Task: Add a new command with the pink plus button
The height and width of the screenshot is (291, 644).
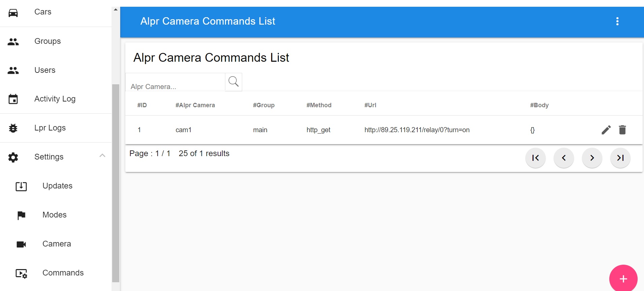Action: point(623,279)
